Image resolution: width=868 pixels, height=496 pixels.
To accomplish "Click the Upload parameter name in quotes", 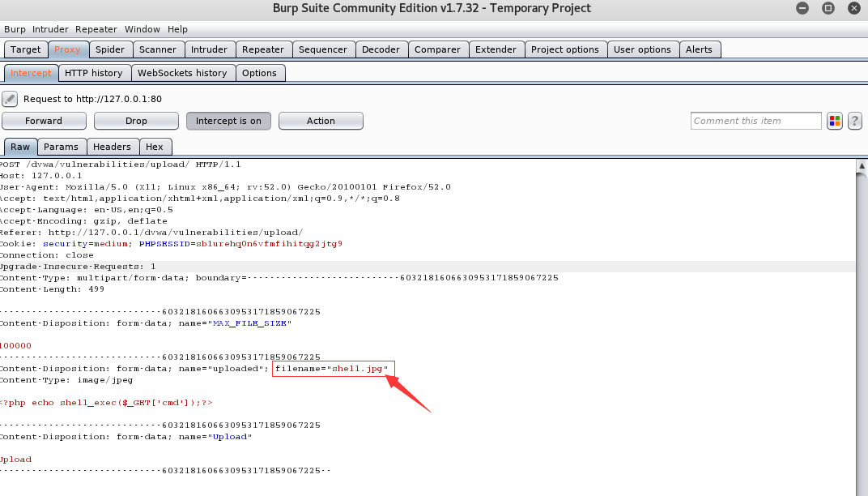I will [x=230, y=437].
